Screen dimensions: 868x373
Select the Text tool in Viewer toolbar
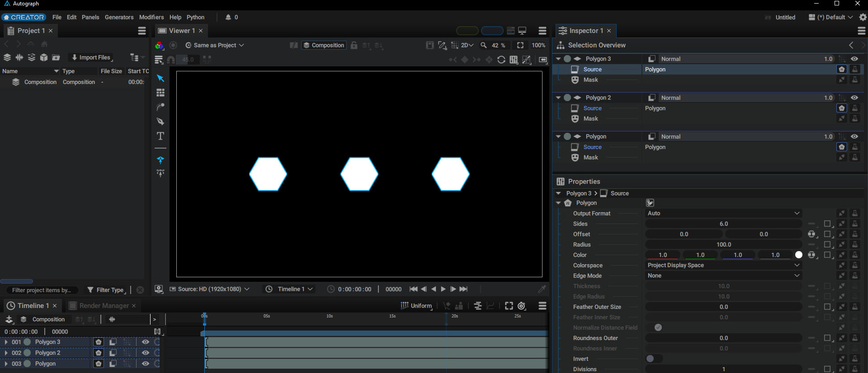(x=160, y=136)
